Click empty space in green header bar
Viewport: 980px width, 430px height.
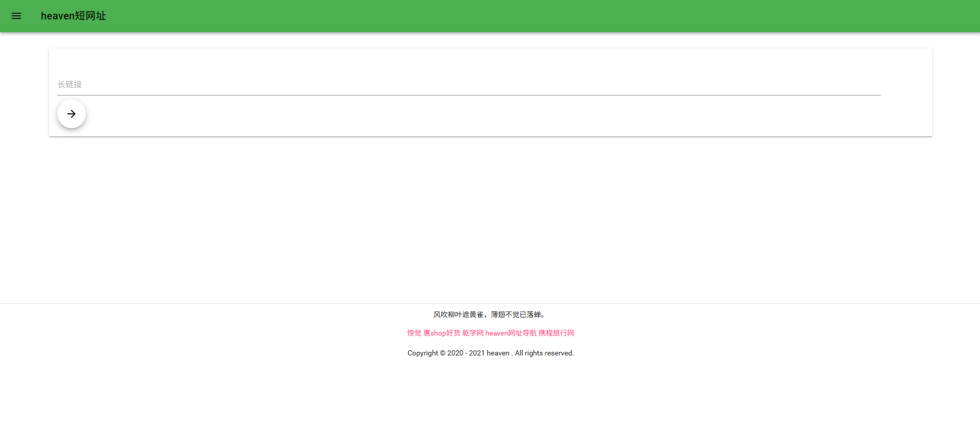511,16
